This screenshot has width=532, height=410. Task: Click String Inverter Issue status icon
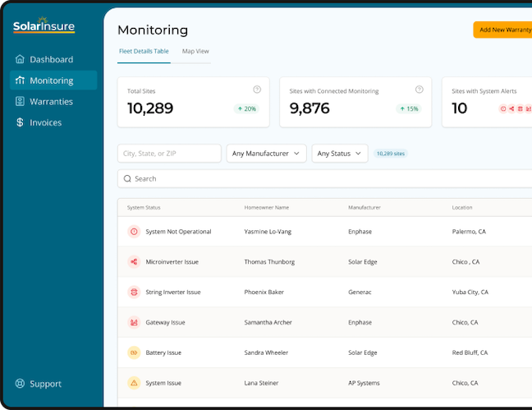click(x=134, y=292)
